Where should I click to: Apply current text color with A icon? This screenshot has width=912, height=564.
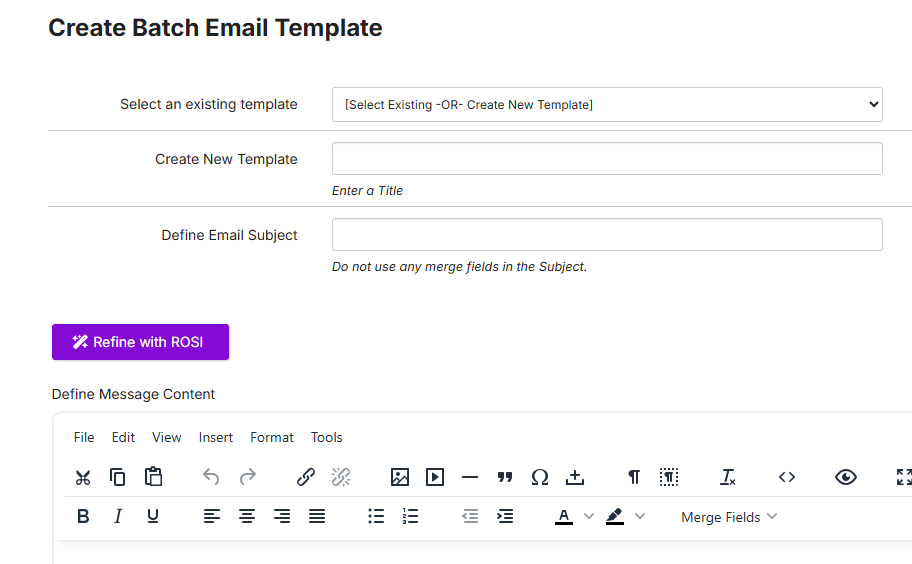point(564,516)
